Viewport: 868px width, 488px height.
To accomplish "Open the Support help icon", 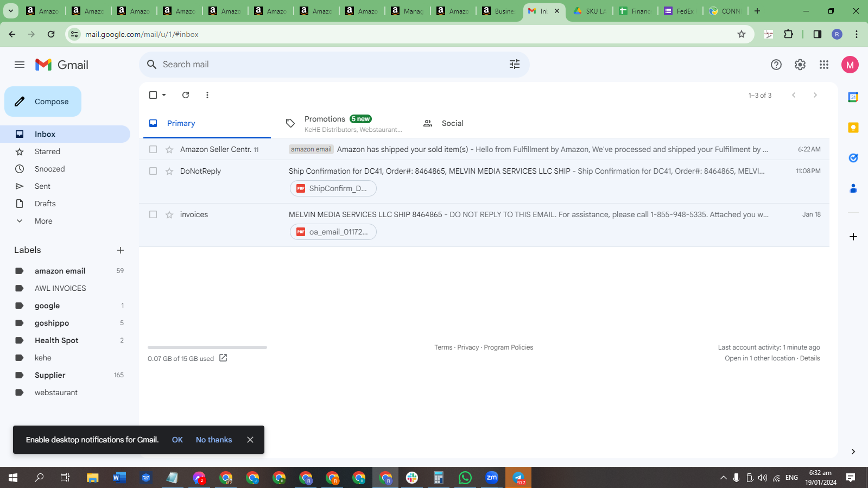I will (x=776, y=65).
